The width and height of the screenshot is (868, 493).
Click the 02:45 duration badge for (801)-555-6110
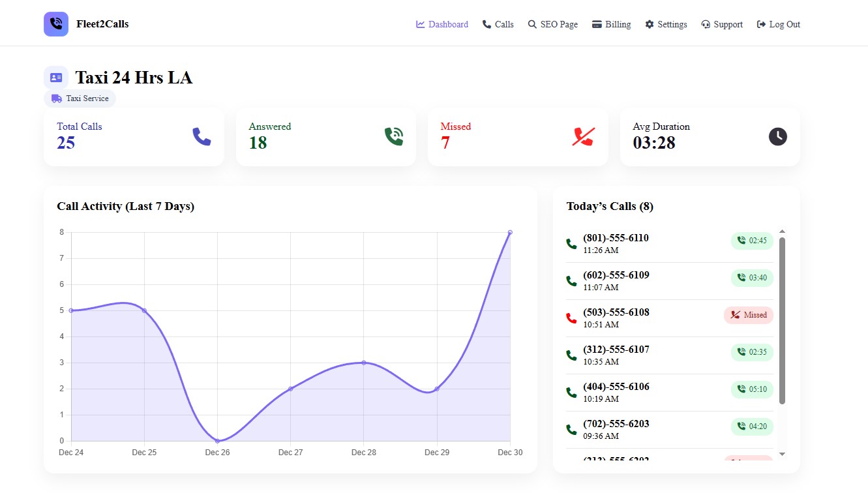coord(752,241)
